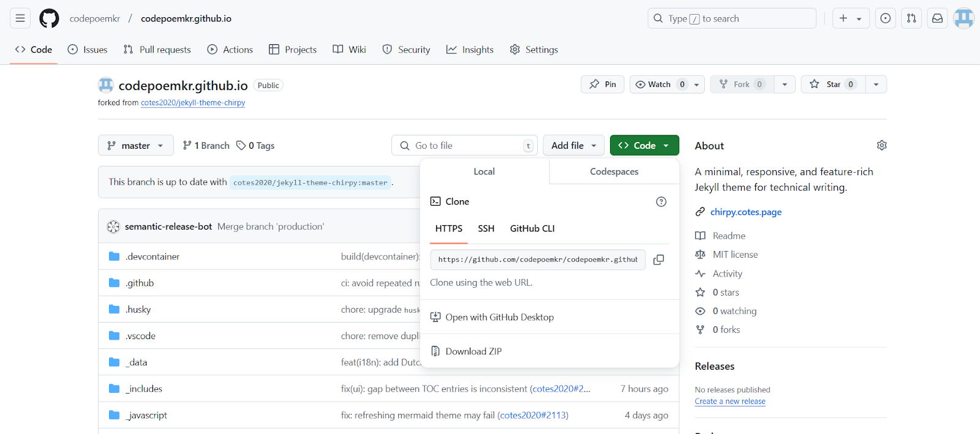This screenshot has height=434, width=980.
Task: Pin this repository
Action: [603, 84]
